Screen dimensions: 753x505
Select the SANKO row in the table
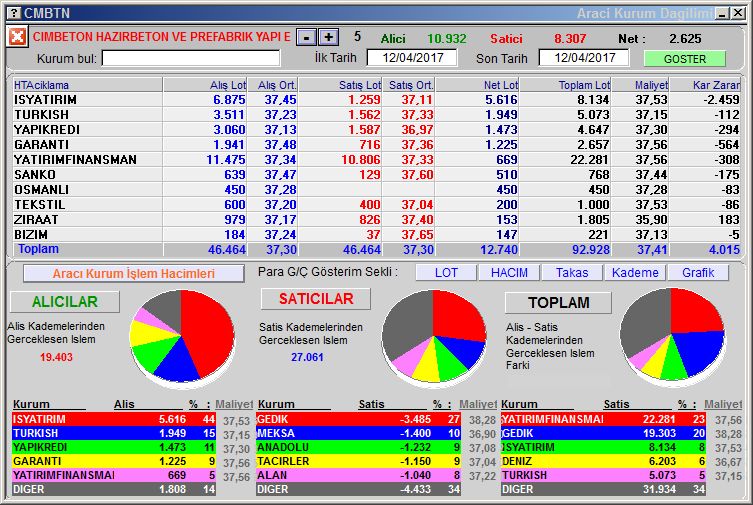(376, 174)
